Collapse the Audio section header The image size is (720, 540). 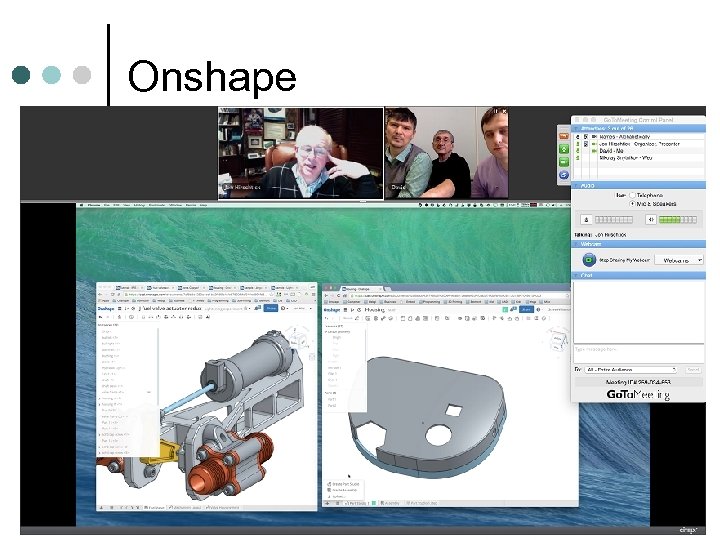[x=638, y=186]
